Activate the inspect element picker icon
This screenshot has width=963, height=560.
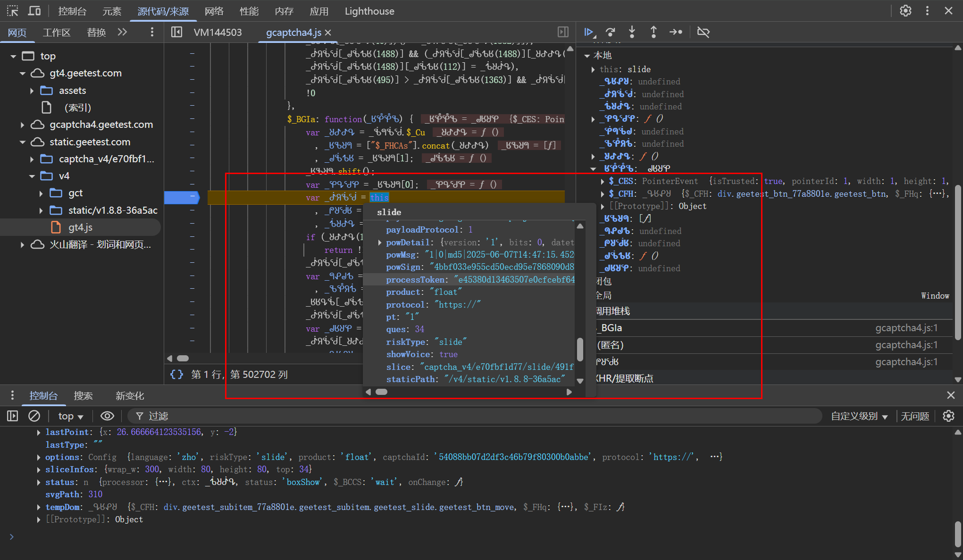pos(13,11)
